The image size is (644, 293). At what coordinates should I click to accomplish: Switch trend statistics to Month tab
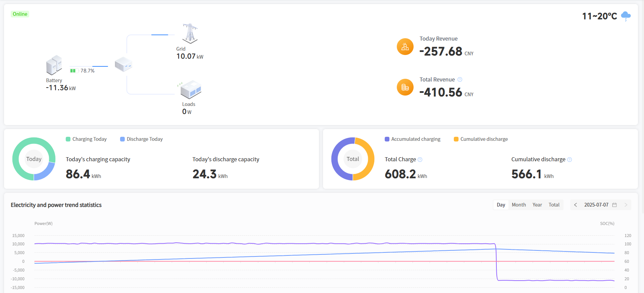pos(519,205)
